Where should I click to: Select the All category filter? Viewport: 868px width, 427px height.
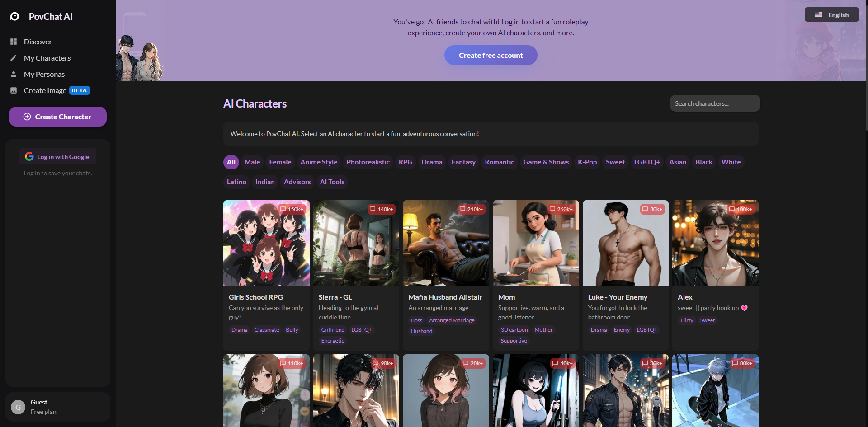point(231,162)
